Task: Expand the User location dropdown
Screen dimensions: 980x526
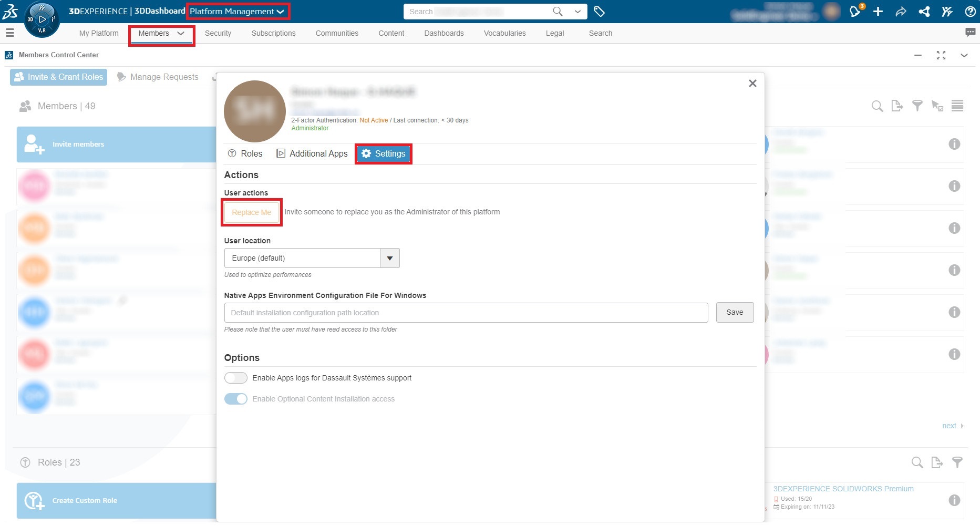Action: coord(389,258)
